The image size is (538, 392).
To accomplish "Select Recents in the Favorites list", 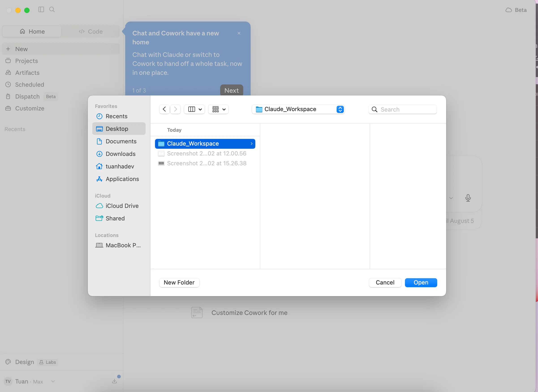I will (x=119, y=116).
